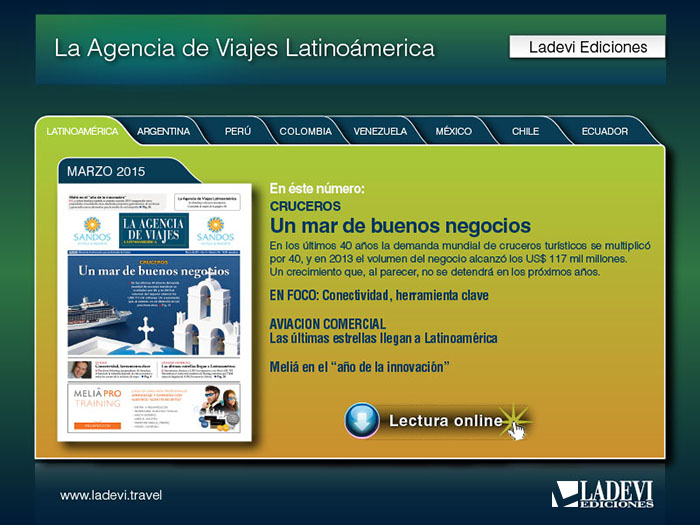Switch to the COLOMBIA tab

click(x=305, y=131)
